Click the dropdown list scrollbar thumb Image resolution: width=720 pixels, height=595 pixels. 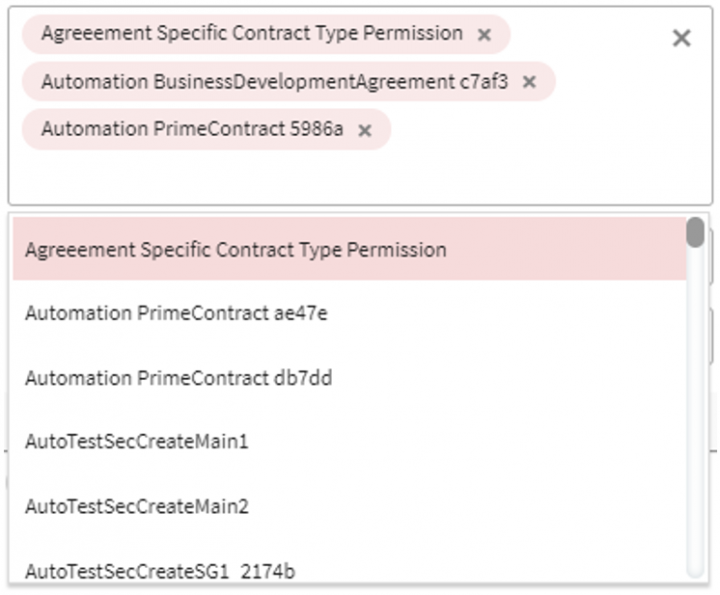[695, 232]
